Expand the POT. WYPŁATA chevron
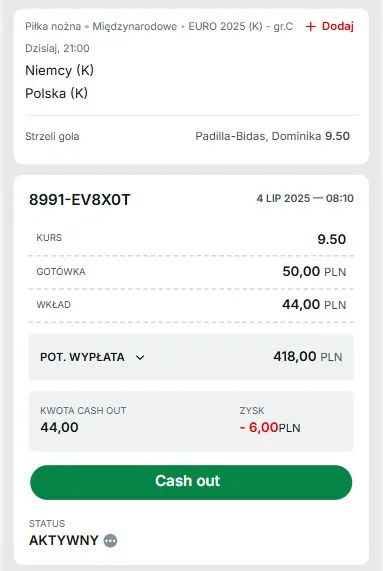The height and width of the screenshot is (571, 383). point(140,357)
